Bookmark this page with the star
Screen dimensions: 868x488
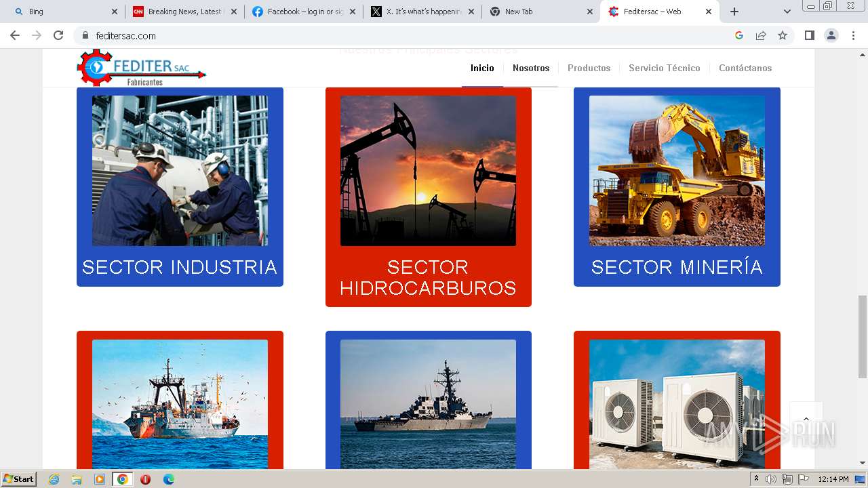783,35
